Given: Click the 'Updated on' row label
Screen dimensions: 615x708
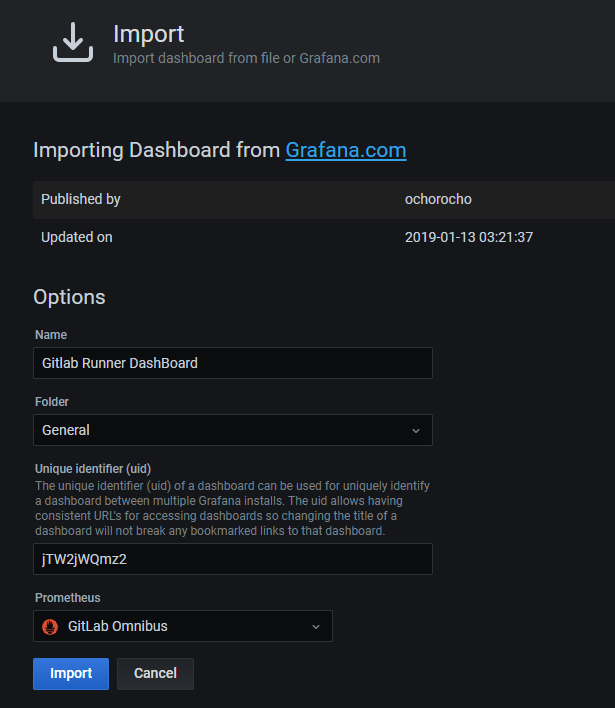Looking at the screenshot, I should pyautogui.click(x=77, y=237).
